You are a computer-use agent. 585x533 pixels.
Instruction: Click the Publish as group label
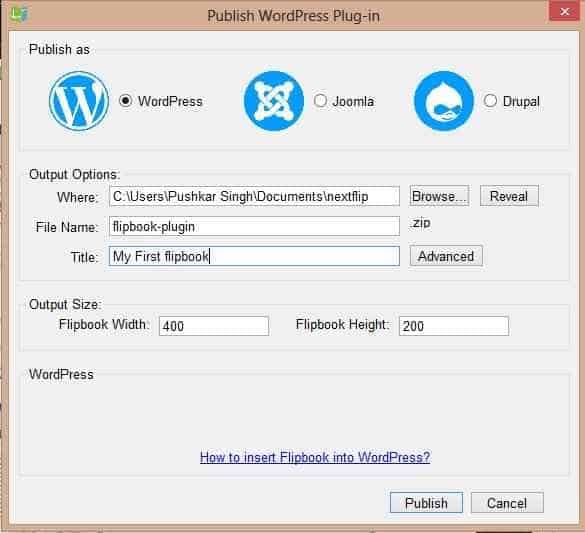[x=59, y=49]
